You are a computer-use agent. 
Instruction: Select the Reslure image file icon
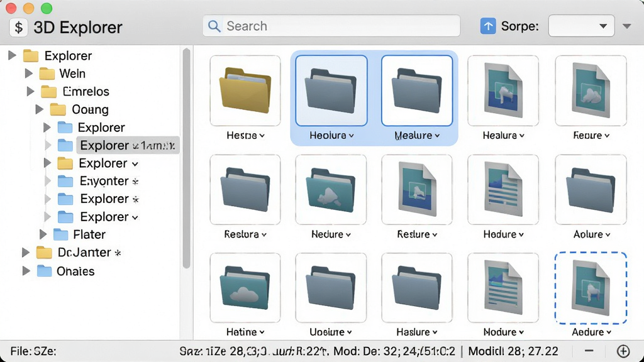(x=417, y=190)
